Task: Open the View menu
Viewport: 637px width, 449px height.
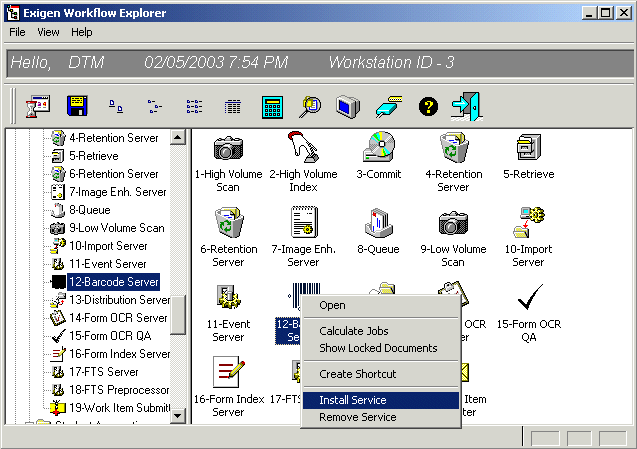Action: [x=48, y=32]
